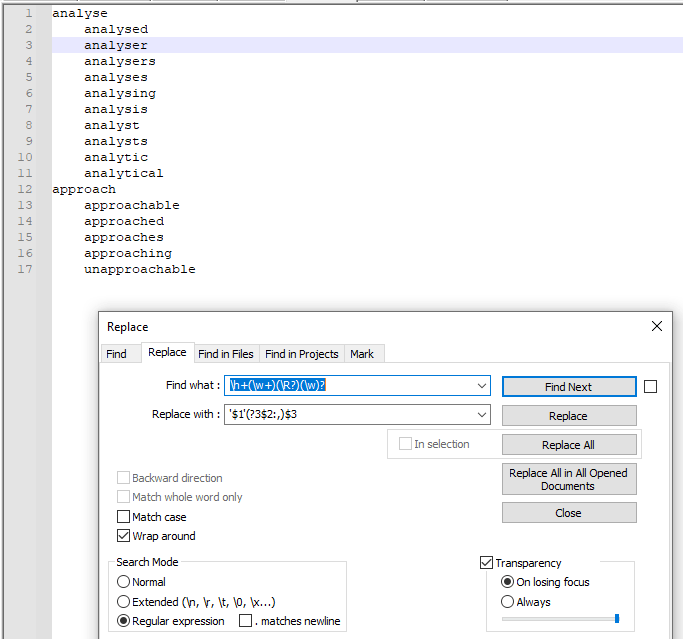683x639 pixels.
Task: Click the word 'analysers' on line 4
Action: [x=120, y=61]
